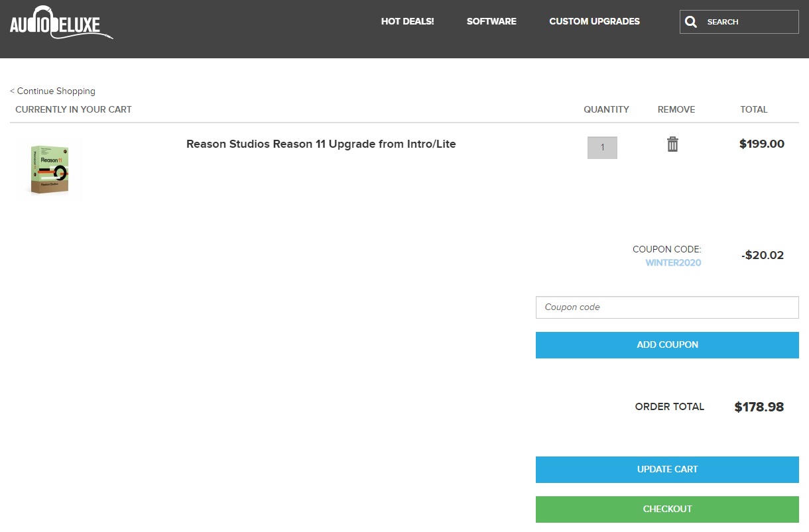This screenshot has height=532, width=809.
Task: Click the search magnifier icon
Action: pos(691,22)
